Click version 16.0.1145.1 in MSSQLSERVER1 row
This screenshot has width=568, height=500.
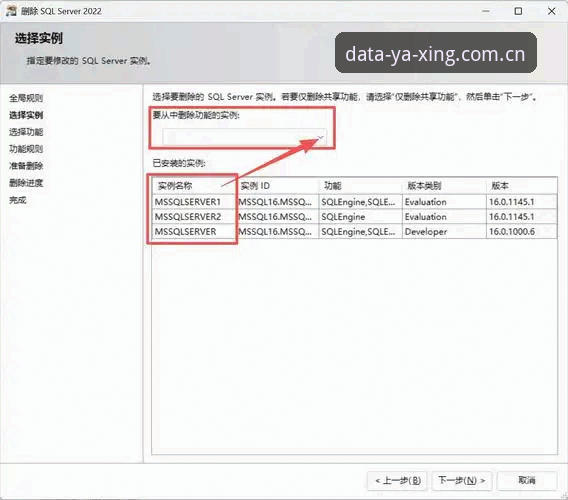tap(522, 202)
